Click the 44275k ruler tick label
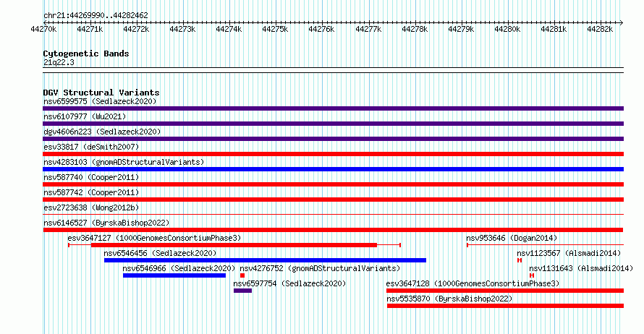644x334 pixels. (x=275, y=29)
